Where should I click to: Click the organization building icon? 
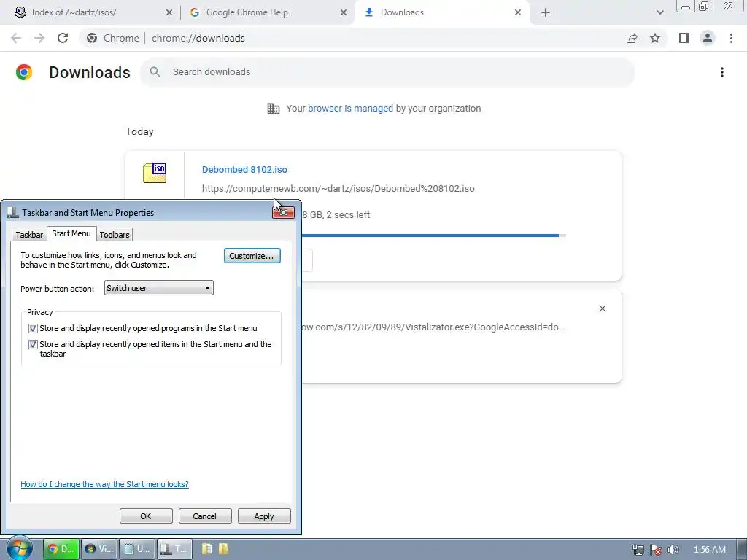coord(274,109)
